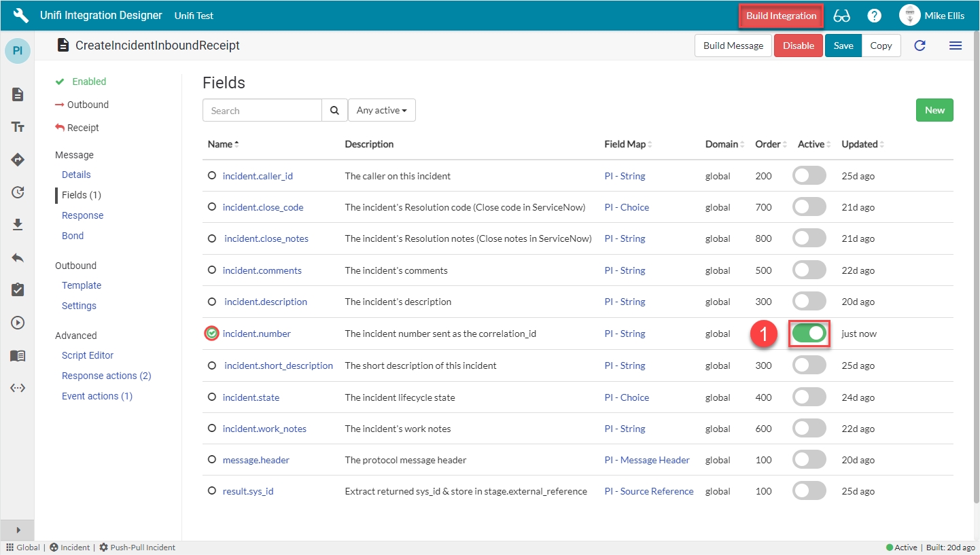This screenshot has width=980, height=555.
Task: Click the glasses icon in top bar
Action: [x=841, y=16]
